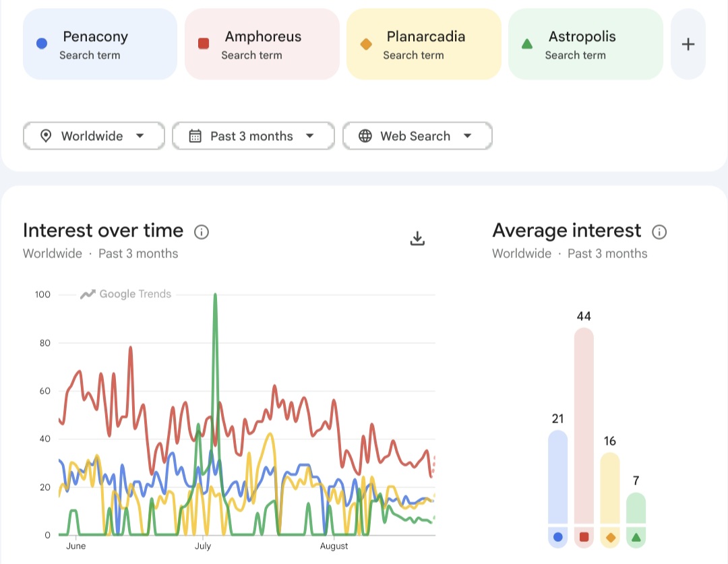Image resolution: width=728 pixels, height=564 pixels.
Task: Expand the Past 3 months dropdown
Action: click(x=253, y=136)
